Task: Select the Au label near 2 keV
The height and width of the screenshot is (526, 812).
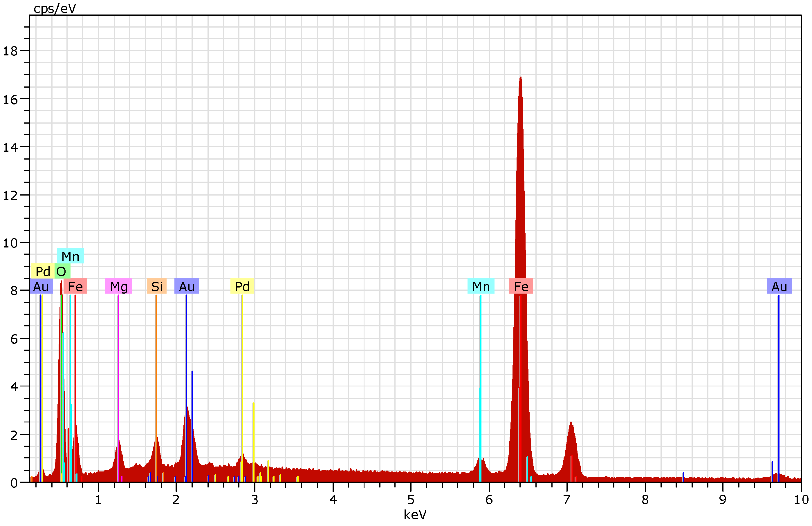Action: pos(187,286)
